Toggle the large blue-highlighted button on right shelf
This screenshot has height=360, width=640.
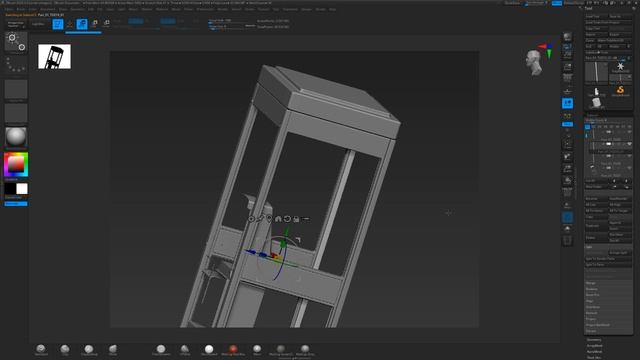567,103
